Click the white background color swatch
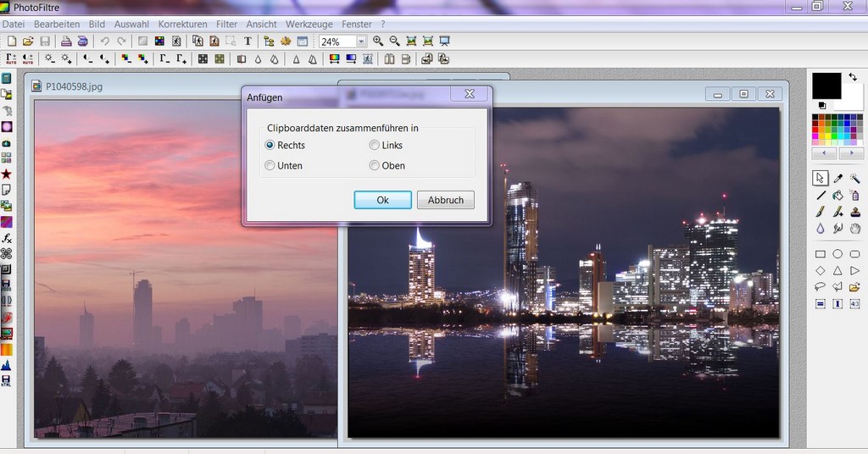 pyautogui.click(x=851, y=98)
